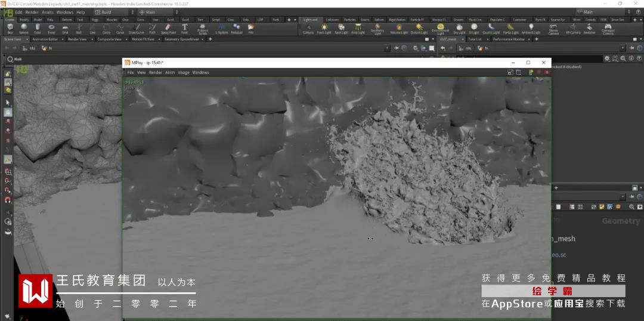Screen dimensions: 644x321
Task: Toggle the bottom magnet snapping icon
Action: point(8,200)
